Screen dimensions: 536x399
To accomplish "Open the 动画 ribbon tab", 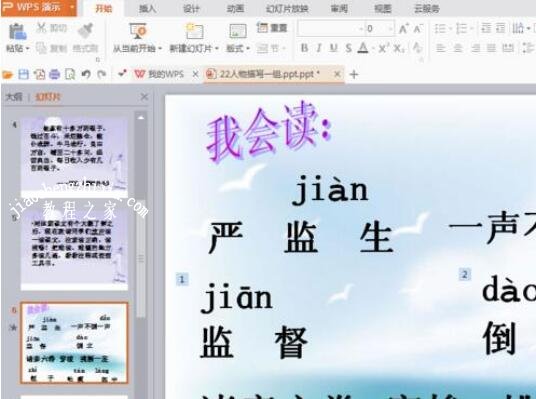I will point(235,9).
